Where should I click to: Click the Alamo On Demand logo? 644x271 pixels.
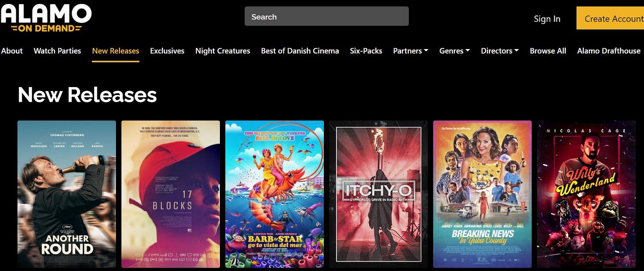[x=46, y=18]
